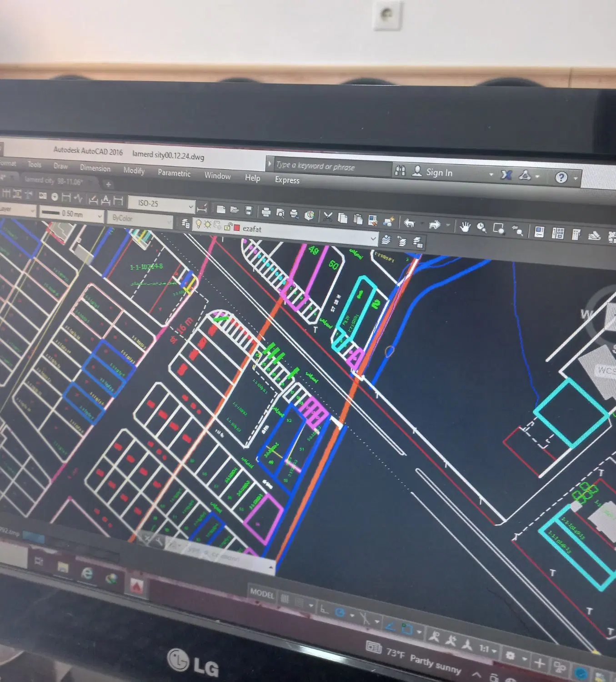Toggle the layer freeze sun icon
This screenshot has width=616, height=682.
pyautogui.click(x=208, y=225)
